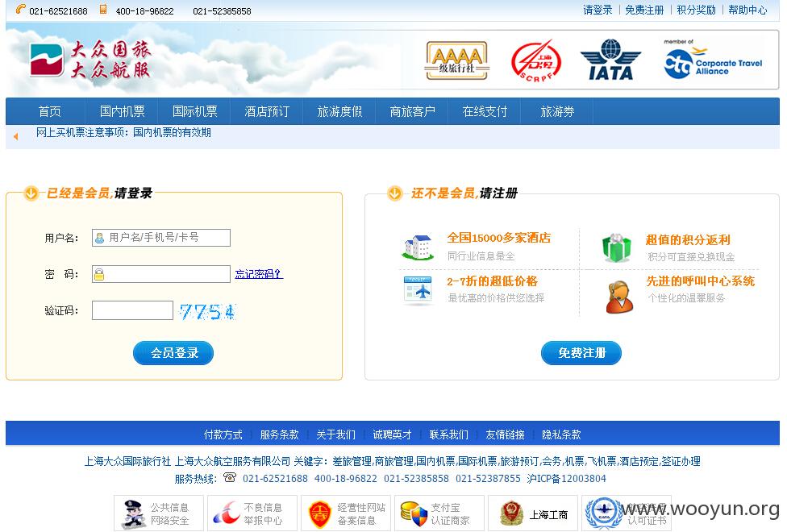Viewport: 787px width, 532px height.
Task: Click the captcha image 7754 to refresh
Action: 207,312
